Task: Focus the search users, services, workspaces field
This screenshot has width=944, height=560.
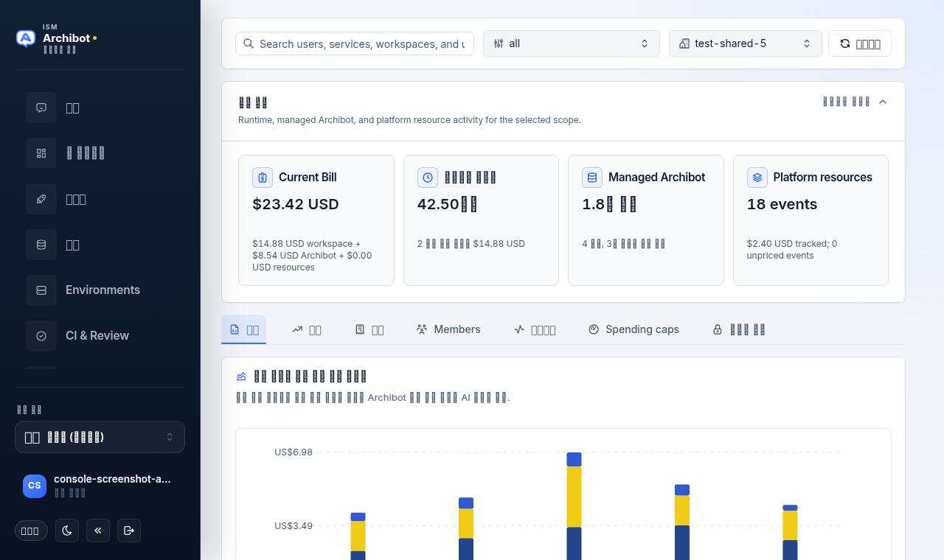Action: click(x=355, y=43)
